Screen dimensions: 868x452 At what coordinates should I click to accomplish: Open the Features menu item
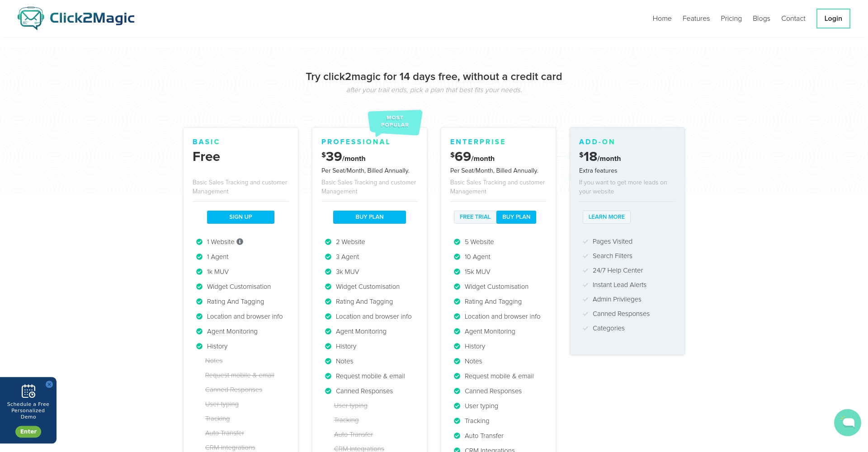pos(696,19)
